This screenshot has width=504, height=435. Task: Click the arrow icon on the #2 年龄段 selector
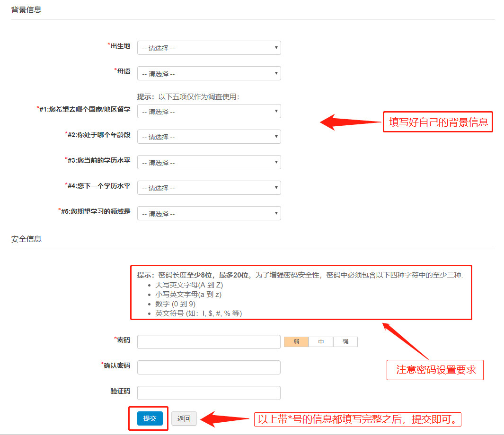pos(275,137)
